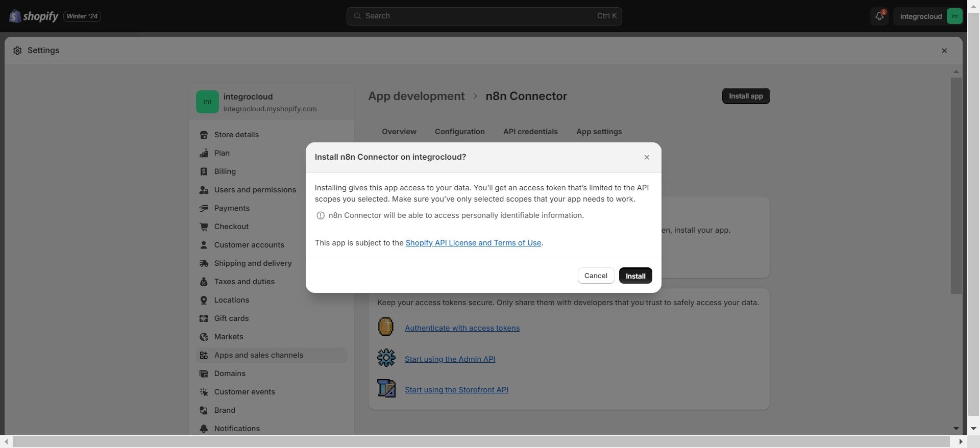This screenshot has width=980, height=448.
Task: Click the Gift cards icon
Action: pos(204,318)
